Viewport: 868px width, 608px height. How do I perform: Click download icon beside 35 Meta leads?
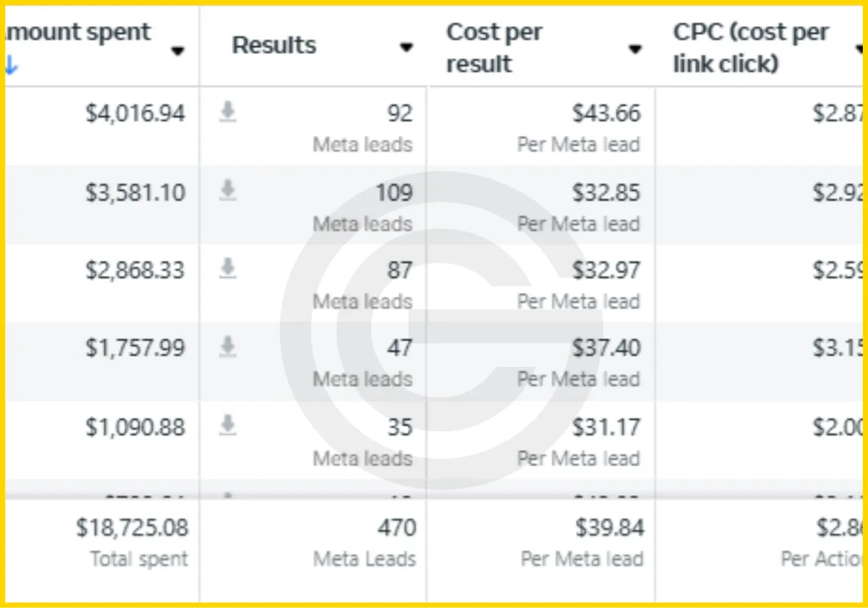pos(228,426)
